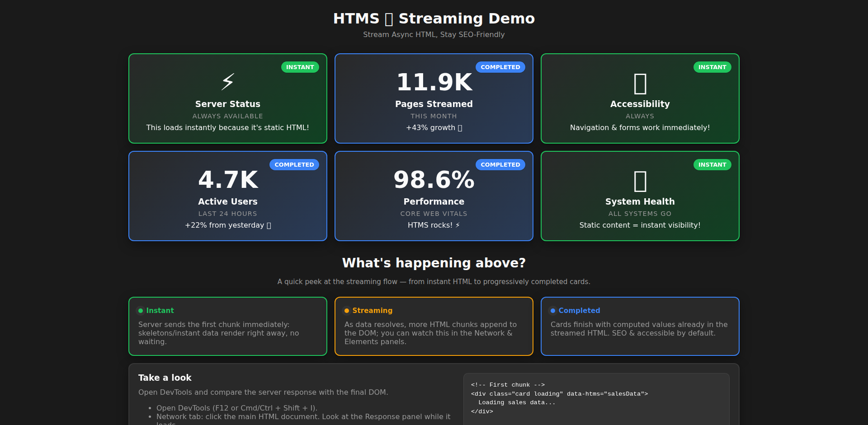Click the INSTANT badge on Accessibility card

tap(712, 67)
